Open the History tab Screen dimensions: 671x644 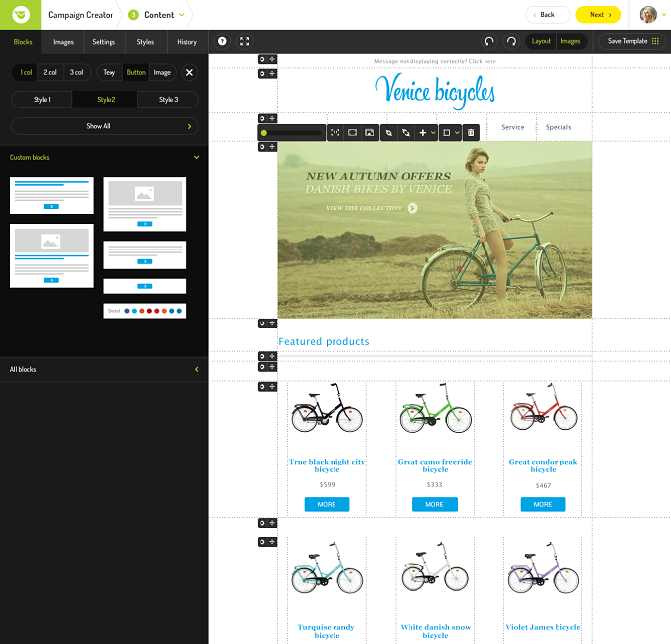coord(187,41)
